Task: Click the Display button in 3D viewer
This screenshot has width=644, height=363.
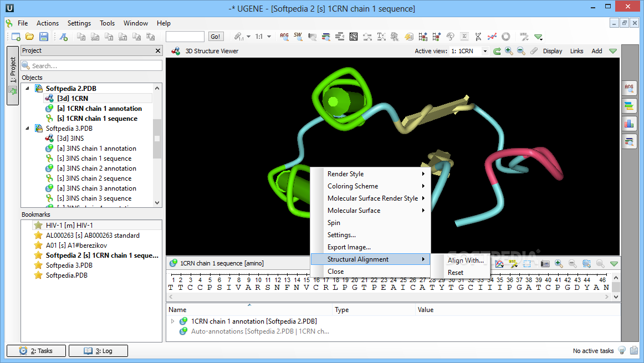Action: [x=553, y=51]
